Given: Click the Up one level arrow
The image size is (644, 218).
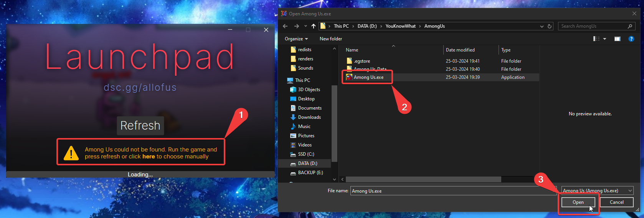Looking at the screenshot, I should 314,26.
